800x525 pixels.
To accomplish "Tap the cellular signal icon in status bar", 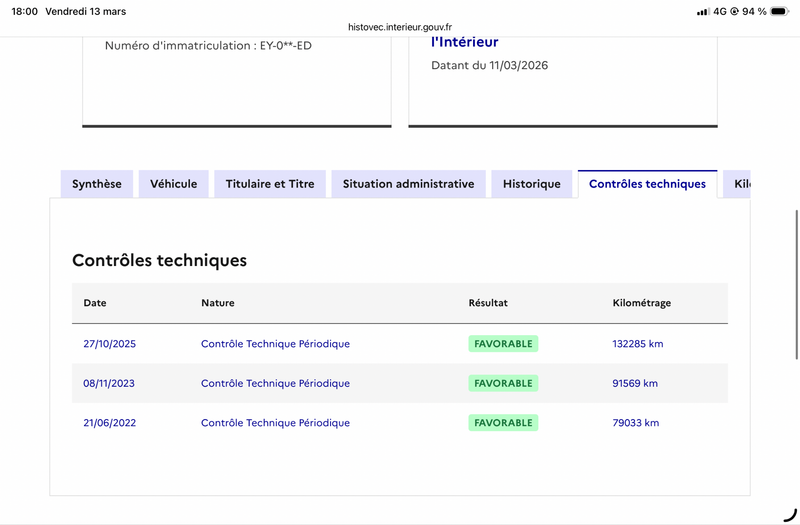I will coord(702,12).
